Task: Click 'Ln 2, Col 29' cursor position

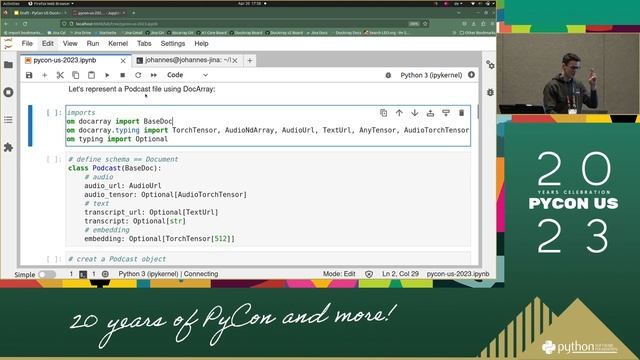Action: pyautogui.click(x=400, y=274)
